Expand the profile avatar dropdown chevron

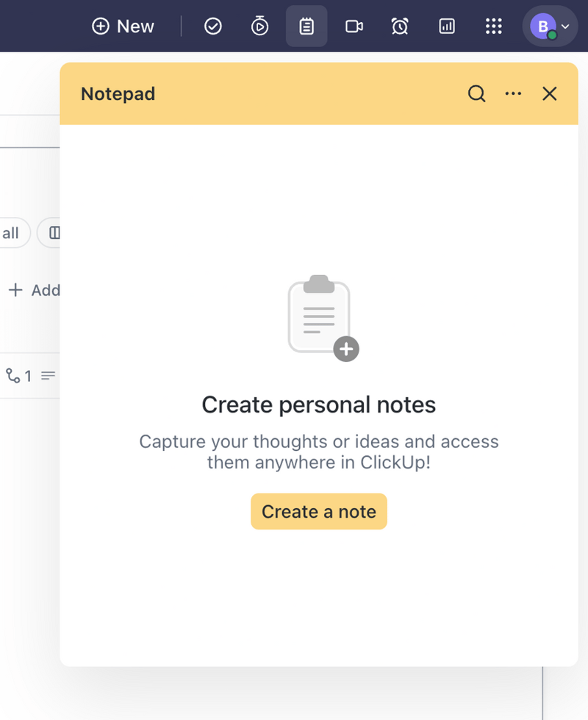point(566,26)
